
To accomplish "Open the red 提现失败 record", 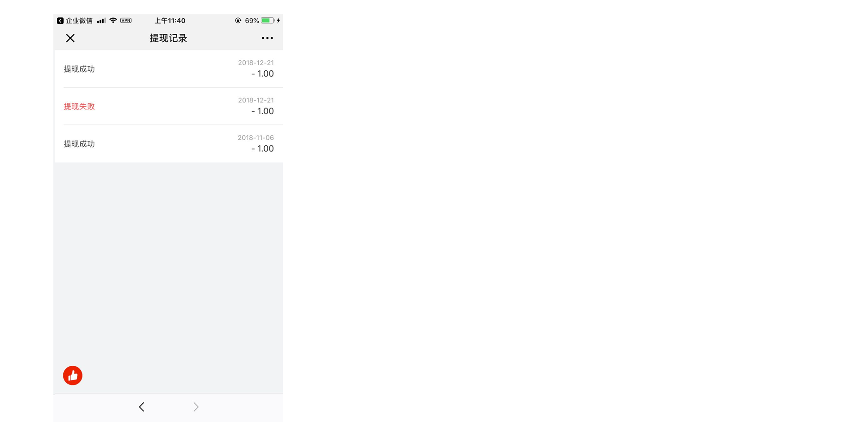I will pos(168,106).
